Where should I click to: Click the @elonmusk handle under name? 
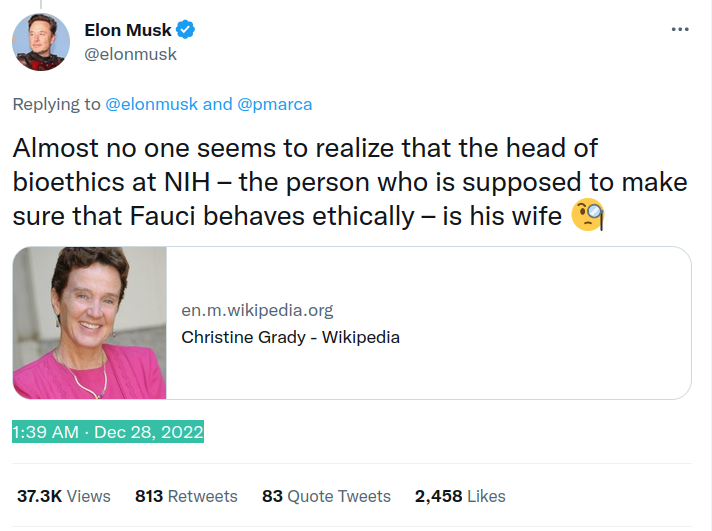130,54
